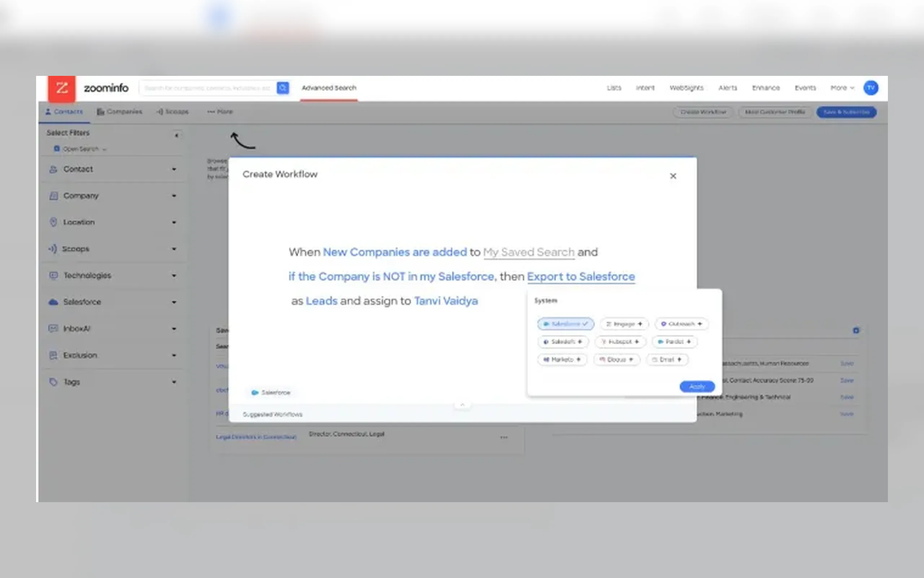Open Intent in top navigation
This screenshot has height=578, width=924.
click(x=645, y=88)
